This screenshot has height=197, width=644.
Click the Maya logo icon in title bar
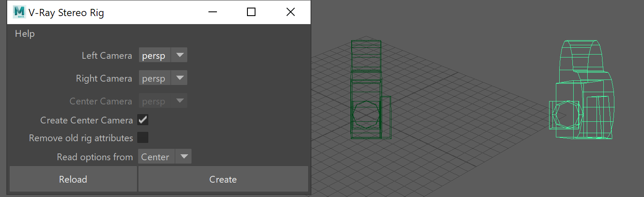click(x=19, y=12)
